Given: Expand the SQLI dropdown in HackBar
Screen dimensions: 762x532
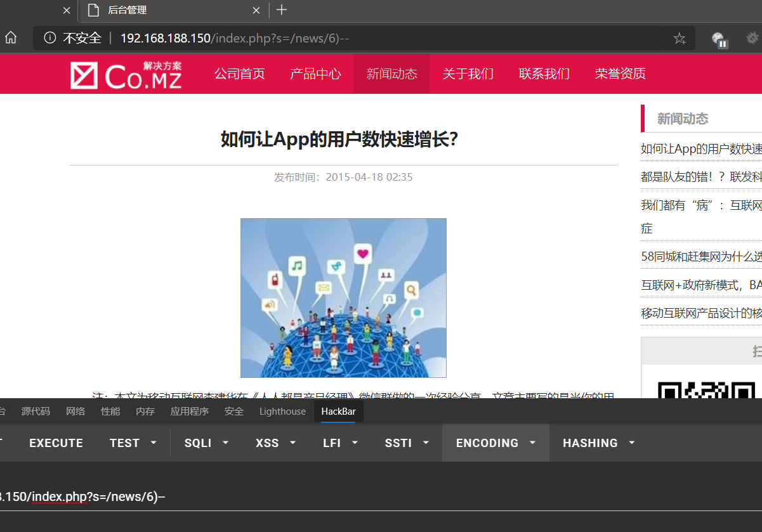Looking at the screenshot, I should (x=206, y=443).
